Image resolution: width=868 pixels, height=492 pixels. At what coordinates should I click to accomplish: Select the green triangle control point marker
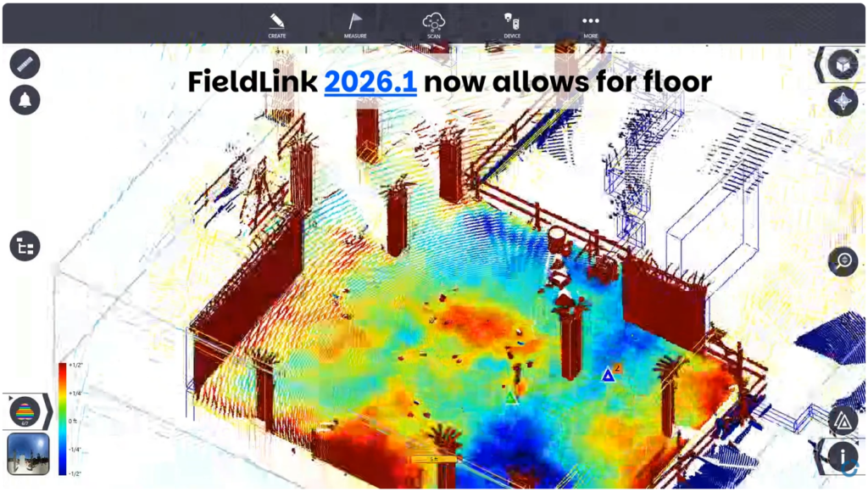point(511,397)
